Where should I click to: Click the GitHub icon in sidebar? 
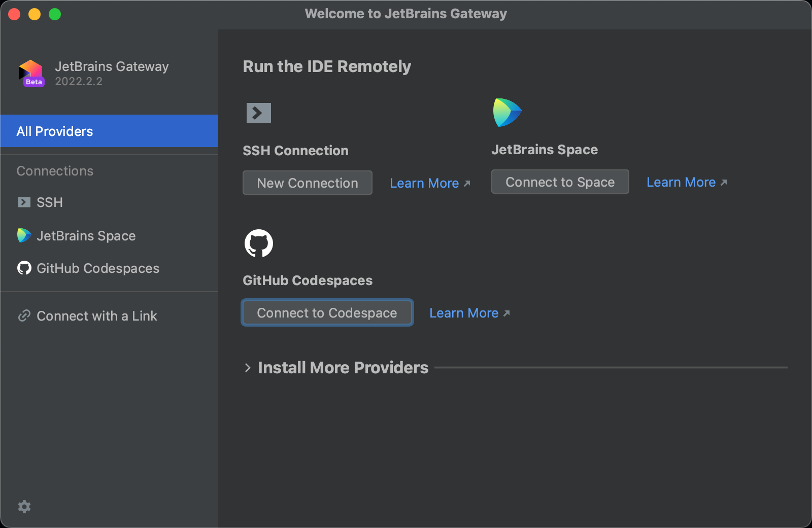[24, 268]
